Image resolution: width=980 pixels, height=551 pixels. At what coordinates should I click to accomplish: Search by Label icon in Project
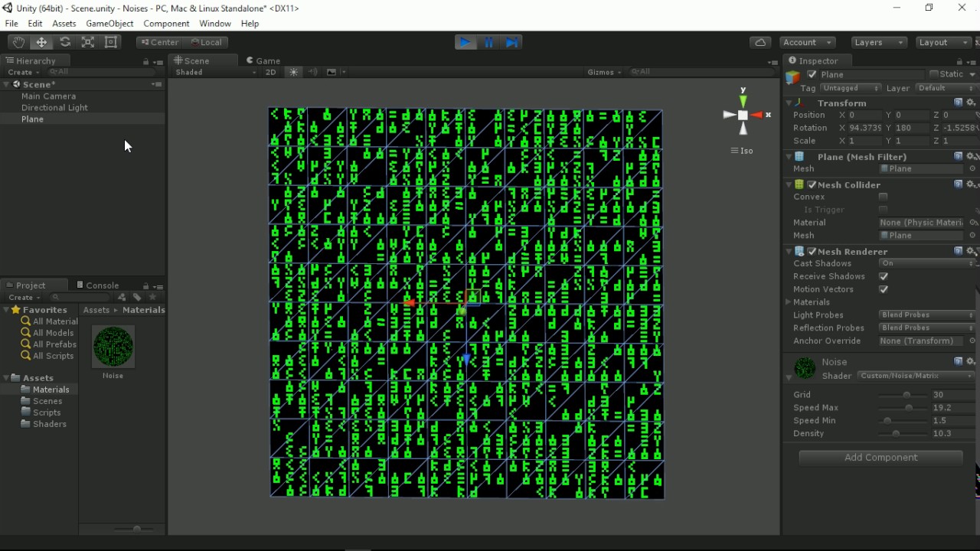tap(137, 297)
